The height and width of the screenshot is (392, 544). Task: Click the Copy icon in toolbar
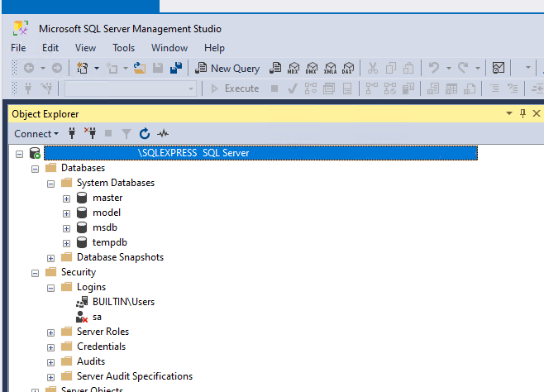point(391,68)
